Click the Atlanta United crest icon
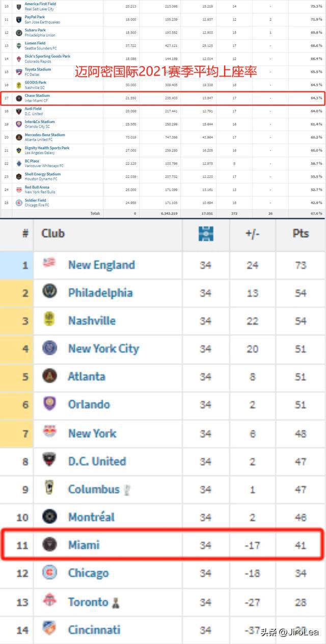Screen dimensions: 326x644 coord(49,376)
